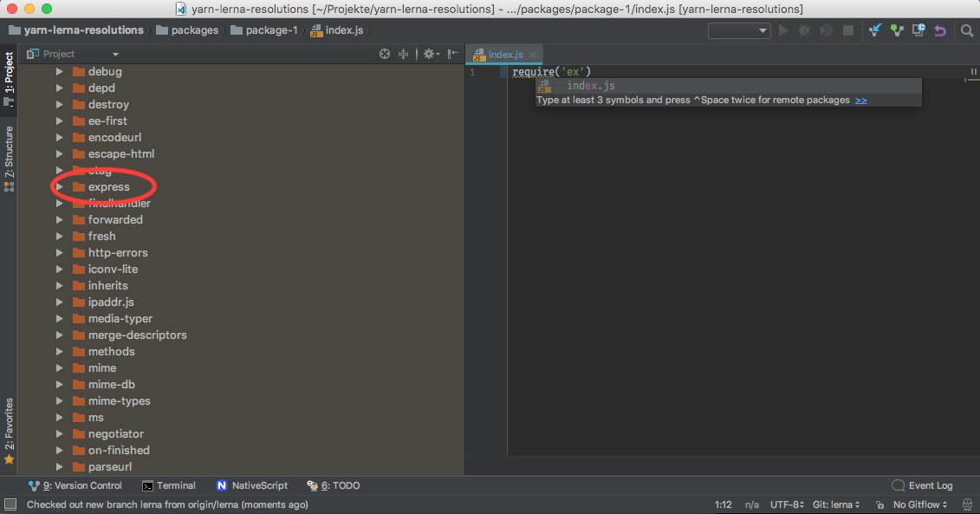This screenshot has width=980, height=514.
Task: Open the NativeScript tool window tab
Action: [252, 485]
